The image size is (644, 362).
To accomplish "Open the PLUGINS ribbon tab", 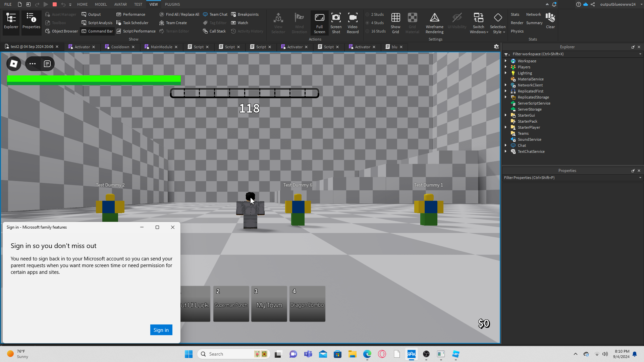I will tap(172, 4).
